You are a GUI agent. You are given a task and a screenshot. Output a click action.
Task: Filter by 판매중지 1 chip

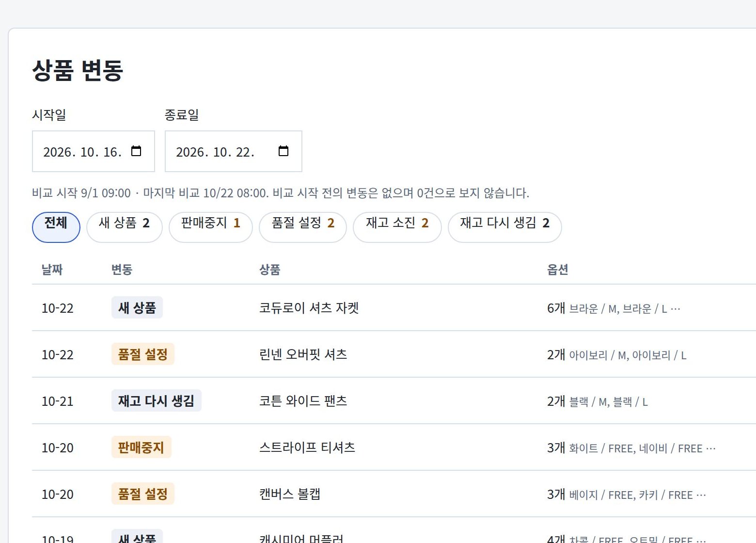click(x=211, y=227)
